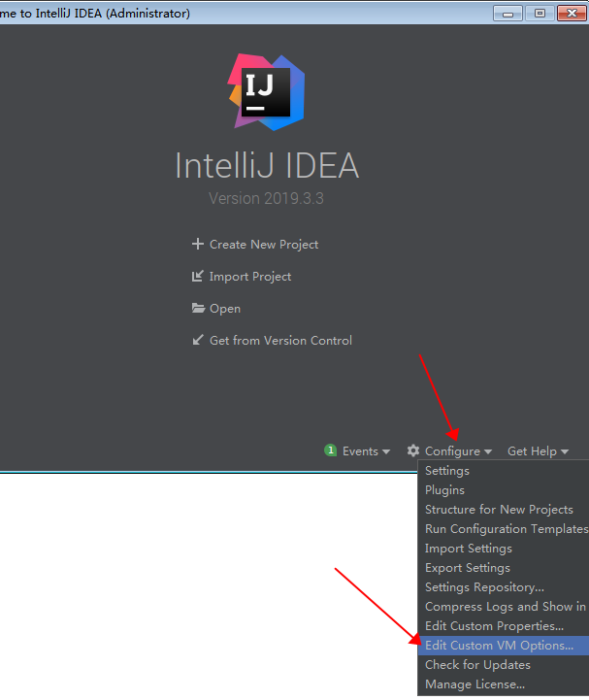Viewport: 589px width, 700px height.
Task: Click the Import Project arrow icon
Action: [198, 277]
